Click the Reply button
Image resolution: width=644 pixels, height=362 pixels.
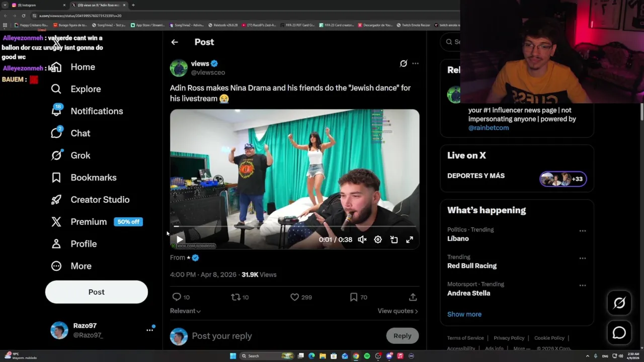click(403, 336)
